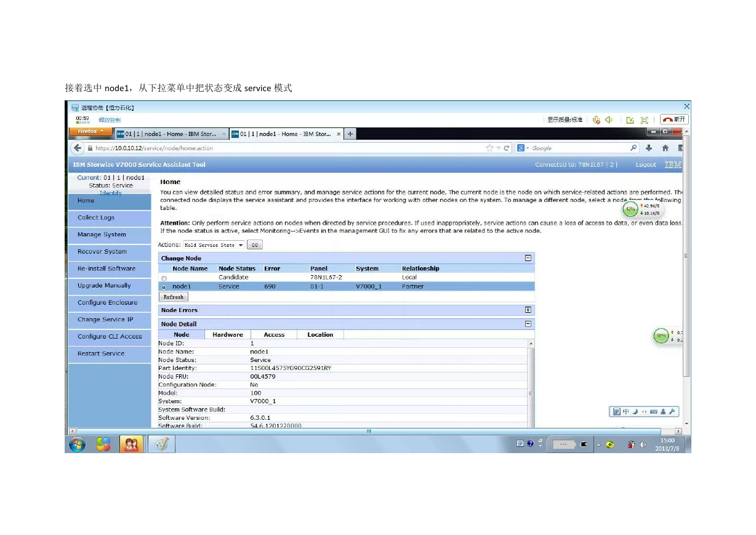
Task: Open the remote assistance taskbar app
Action: (131, 444)
